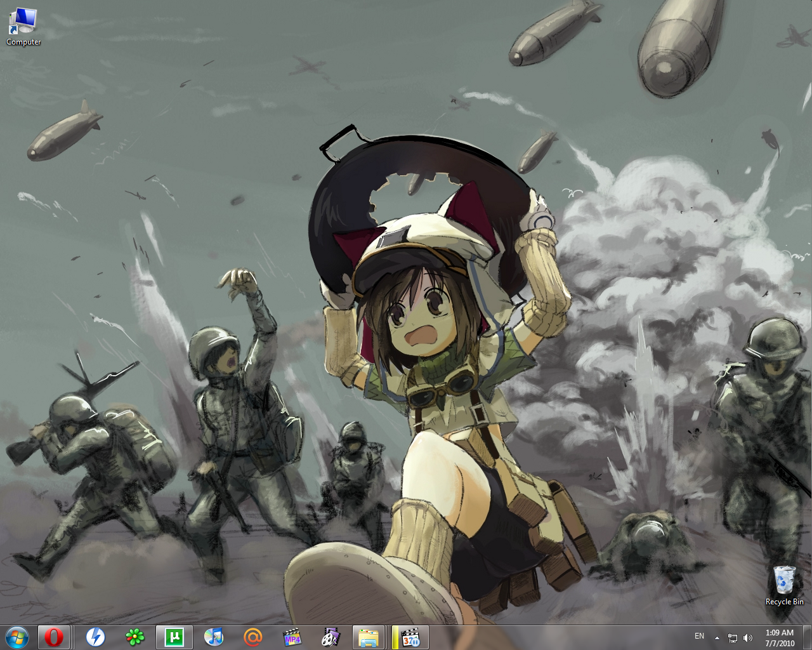Open the volume speaker tray icon
Screen dimensions: 812x650
pos(748,638)
